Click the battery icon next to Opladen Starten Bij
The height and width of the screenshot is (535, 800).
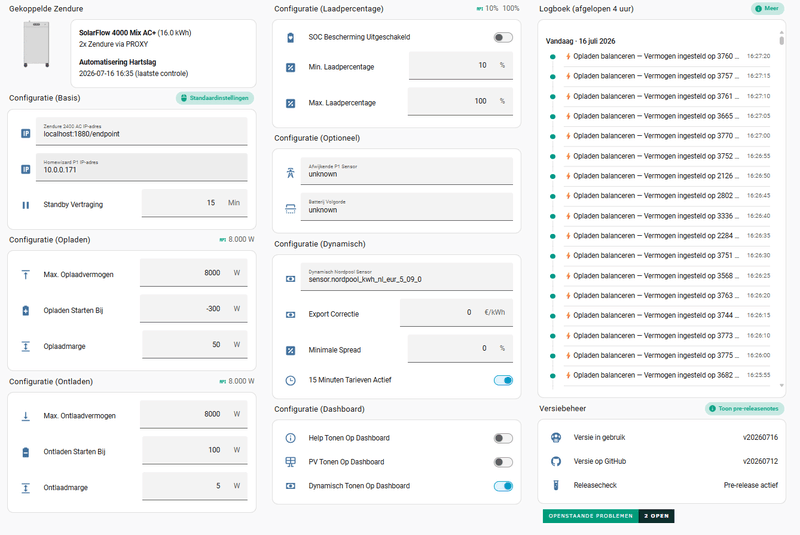[x=26, y=311]
